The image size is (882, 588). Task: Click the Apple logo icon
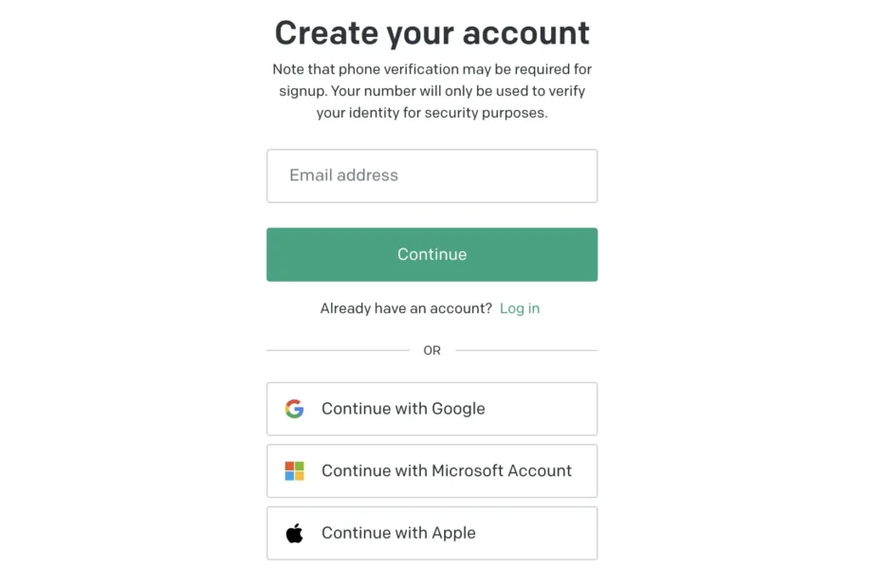tap(295, 533)
